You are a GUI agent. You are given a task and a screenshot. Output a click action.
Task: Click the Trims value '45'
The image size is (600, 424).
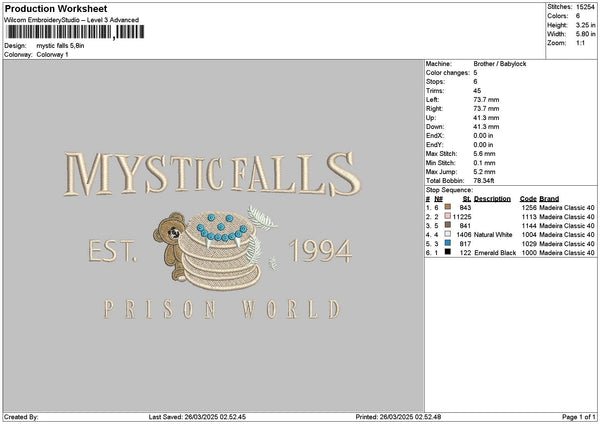(477, 91)
